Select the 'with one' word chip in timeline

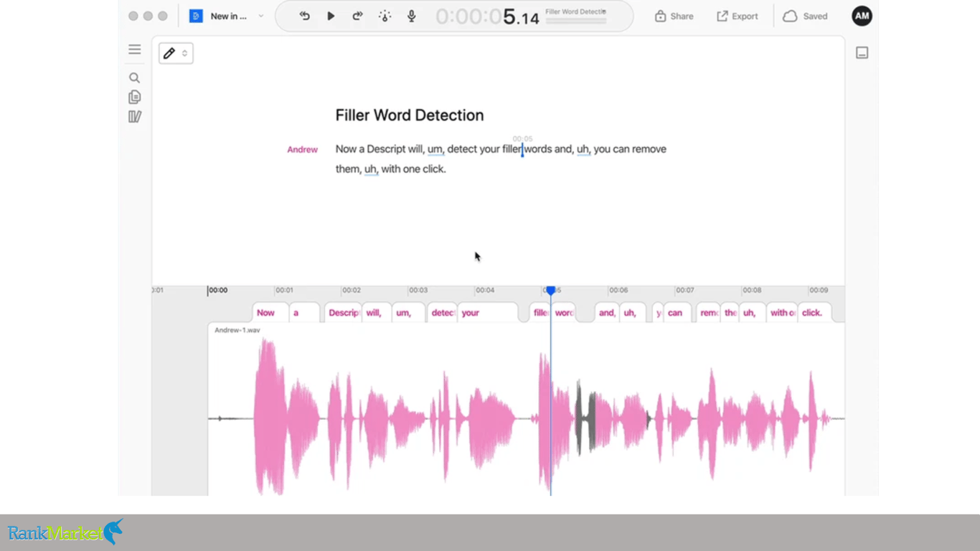pyautogui.click(x=783, y=313)
